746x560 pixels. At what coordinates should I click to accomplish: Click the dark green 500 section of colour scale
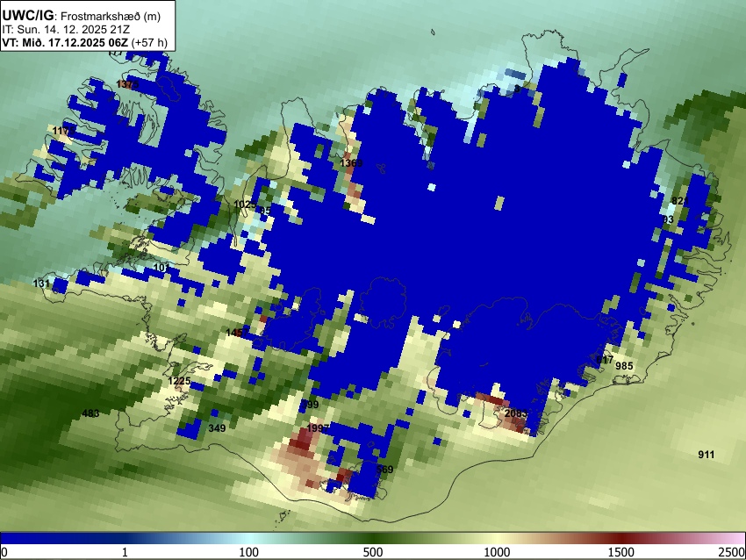pos(372,538)
